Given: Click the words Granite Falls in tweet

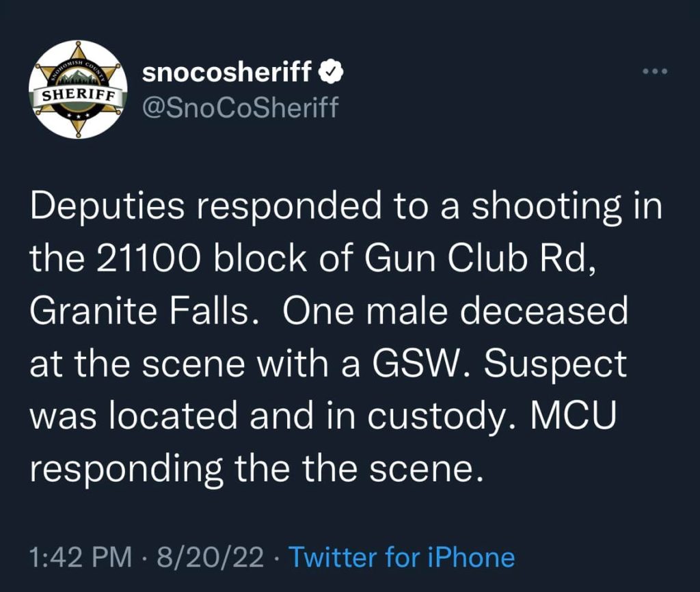Looking at the screenshot, I should [139, 311].
